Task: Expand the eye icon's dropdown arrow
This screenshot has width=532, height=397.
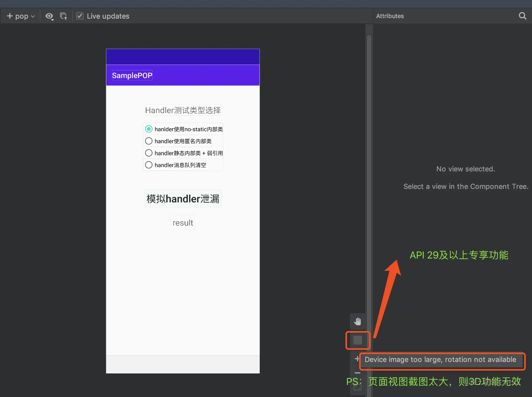Action: pos(53,20)
